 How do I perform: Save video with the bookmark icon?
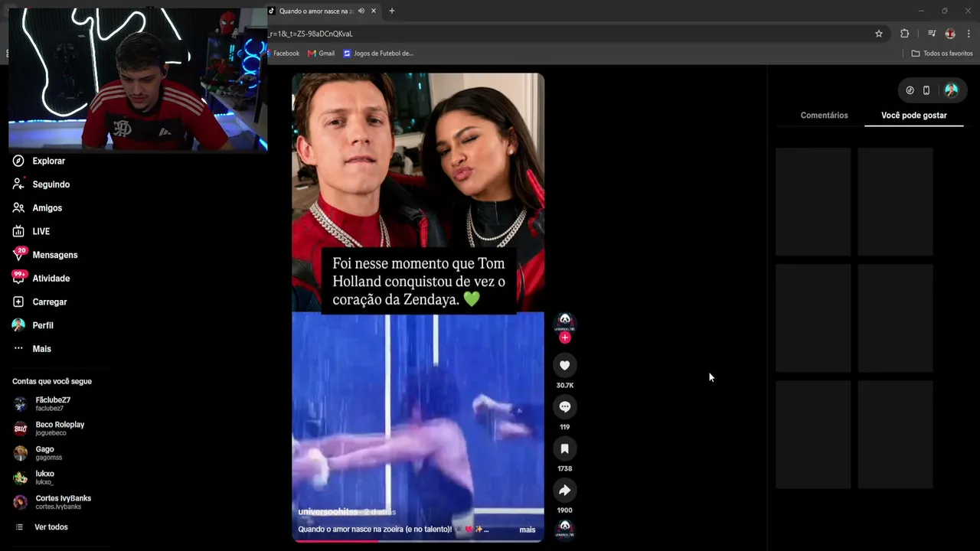565,448
